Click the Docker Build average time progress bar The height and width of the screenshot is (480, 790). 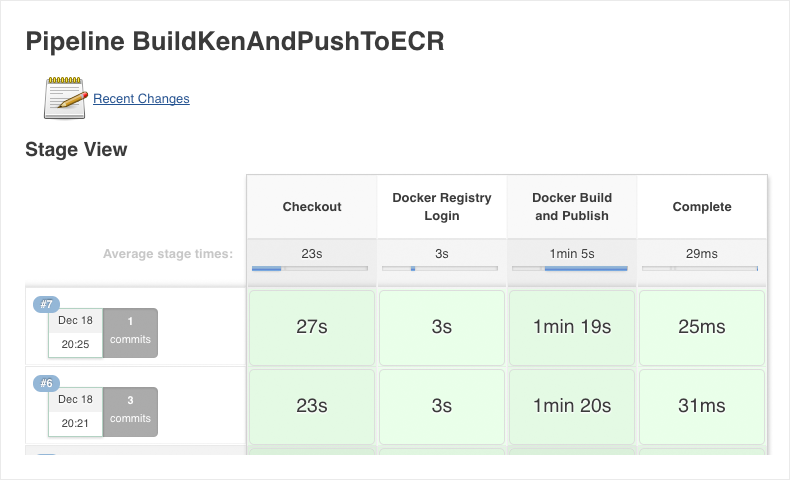[570, 268]
